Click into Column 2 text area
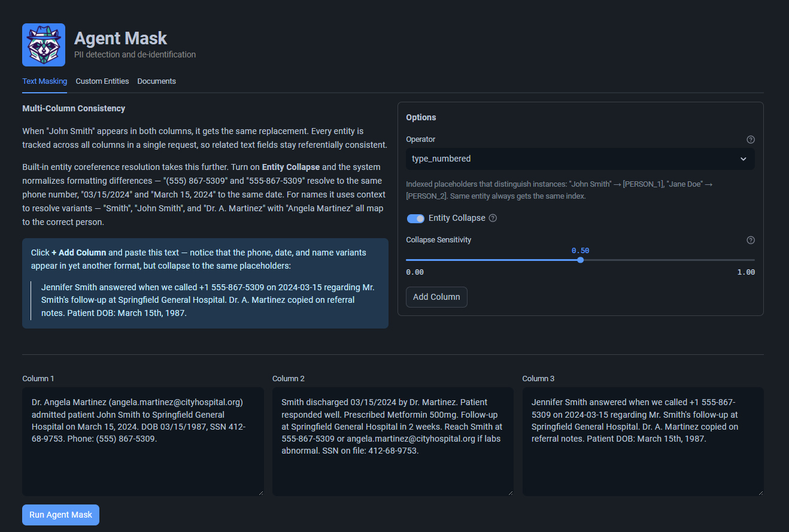789x532 pixels. click(393, 441)
